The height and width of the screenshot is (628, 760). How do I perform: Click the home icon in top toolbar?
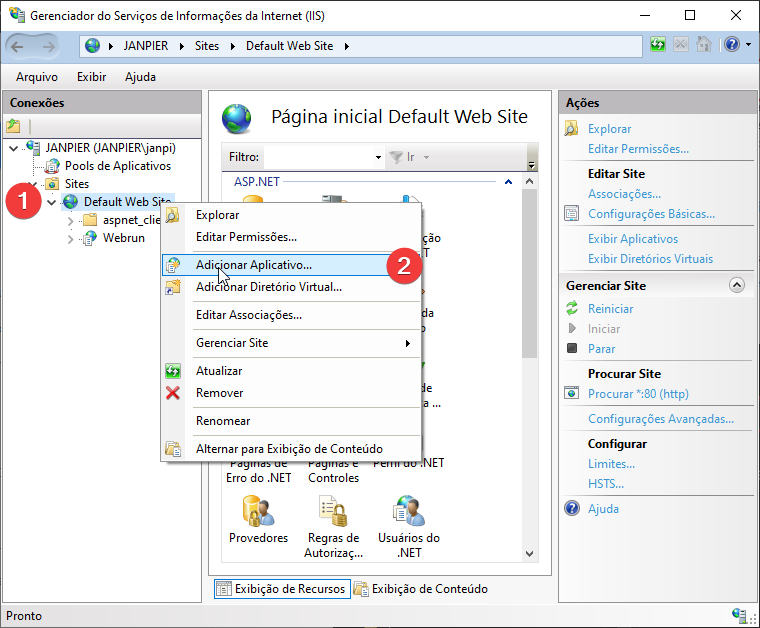(704, 45)
